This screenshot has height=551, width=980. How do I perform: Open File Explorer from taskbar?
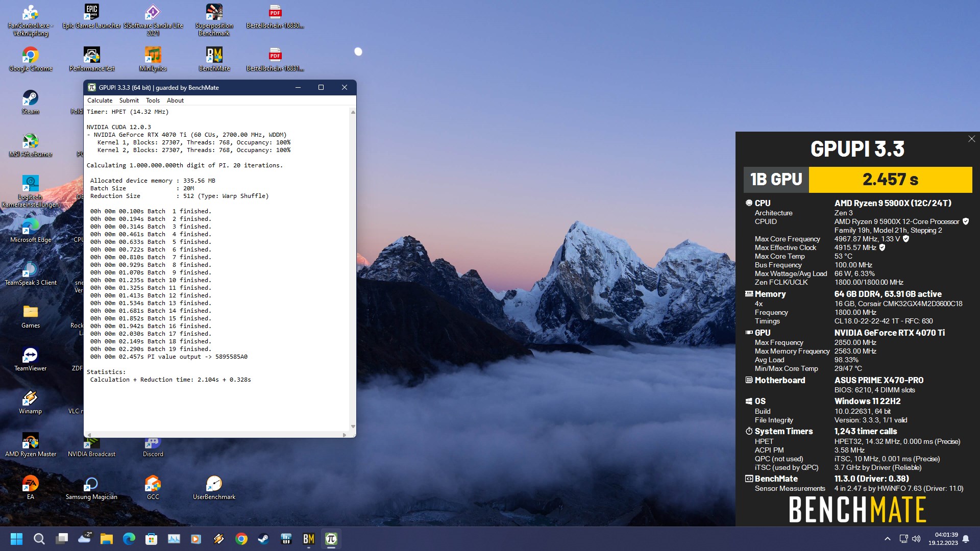click(x=106, y=539)
